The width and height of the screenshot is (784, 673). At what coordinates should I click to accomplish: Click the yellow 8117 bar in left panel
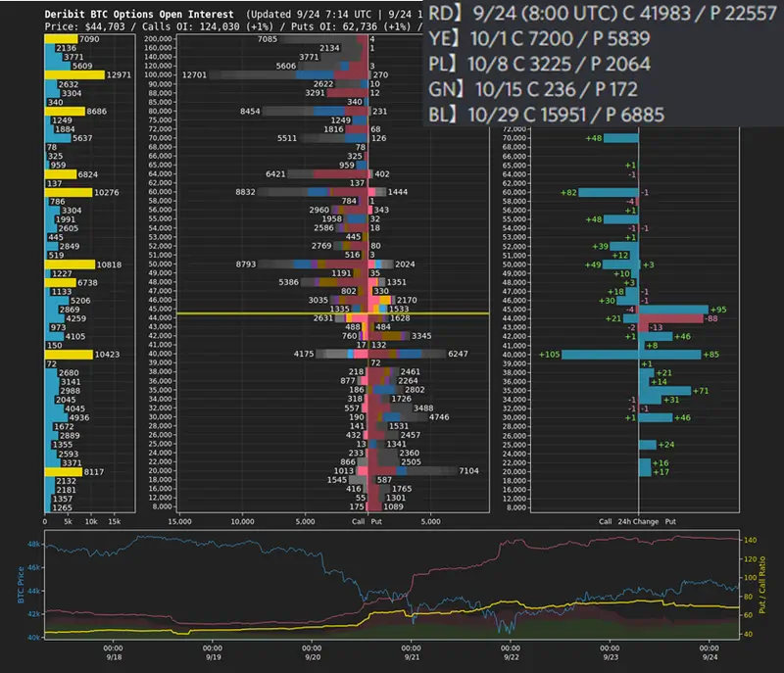67,471
